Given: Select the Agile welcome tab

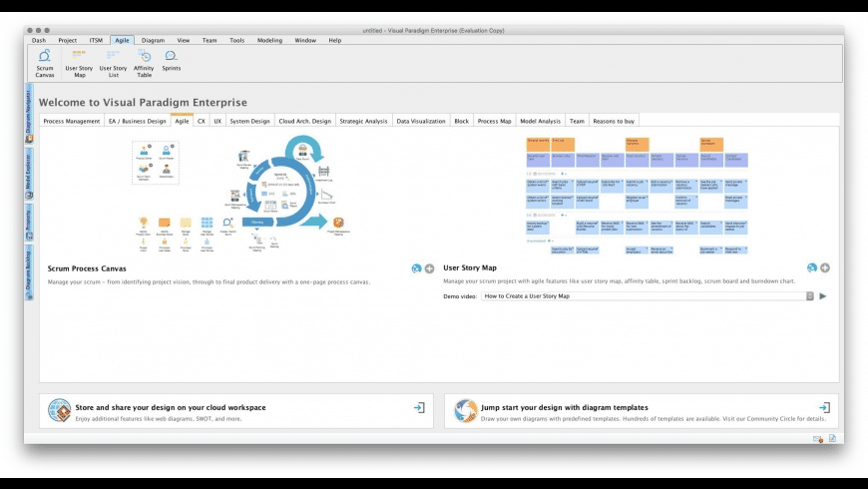Looking at the screenshot, I should coord(182,120).
